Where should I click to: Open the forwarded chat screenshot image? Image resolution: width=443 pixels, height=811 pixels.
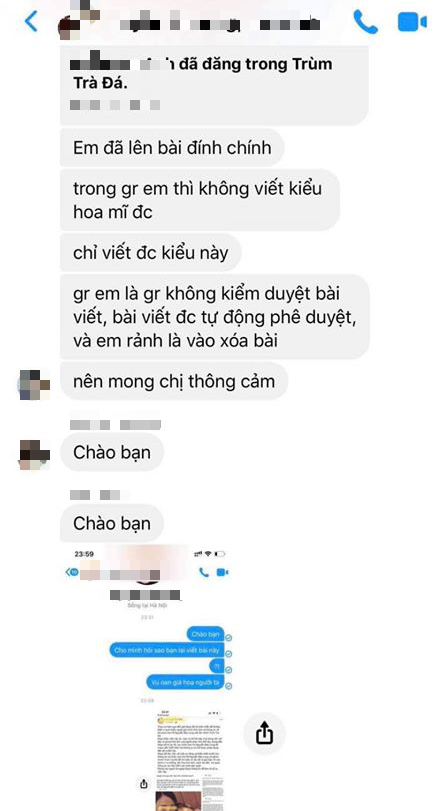tap(150, 678)
